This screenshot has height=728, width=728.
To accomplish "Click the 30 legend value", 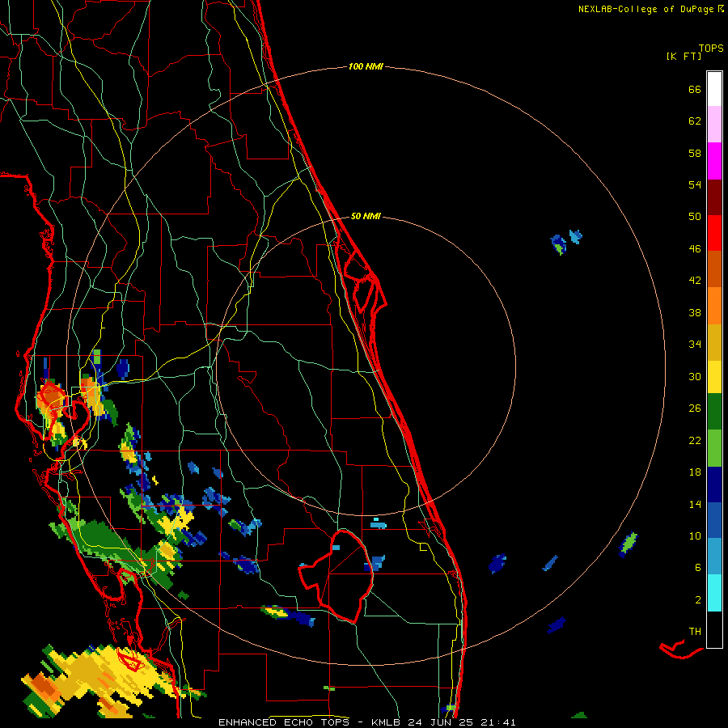I will coord(695,376).
